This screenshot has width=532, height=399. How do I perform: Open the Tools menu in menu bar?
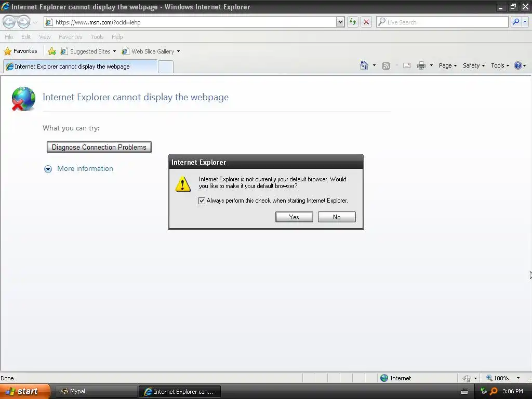(97, 37)
